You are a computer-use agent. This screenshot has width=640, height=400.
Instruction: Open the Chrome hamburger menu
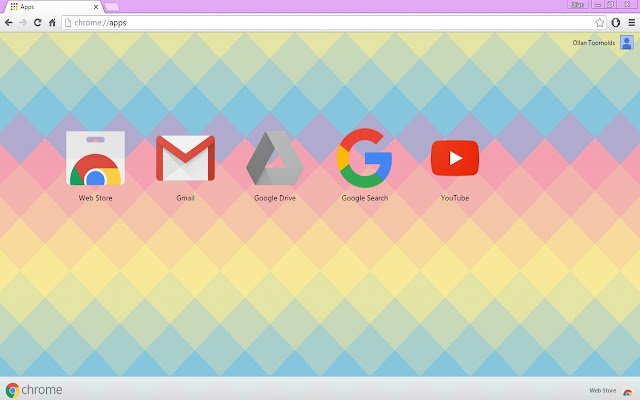coord(631,22)
